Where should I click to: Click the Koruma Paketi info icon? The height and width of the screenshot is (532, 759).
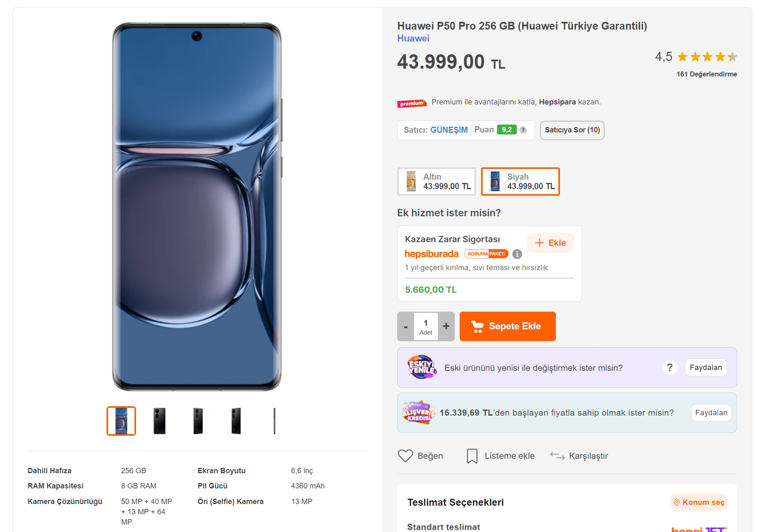pyautogui.click(x=517, y=254)
